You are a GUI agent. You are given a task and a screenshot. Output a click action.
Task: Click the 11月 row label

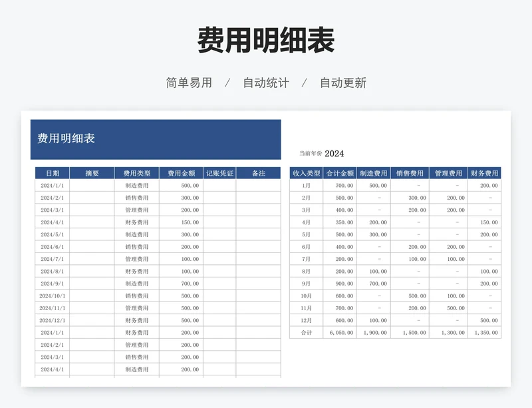[x=306, y=308]
